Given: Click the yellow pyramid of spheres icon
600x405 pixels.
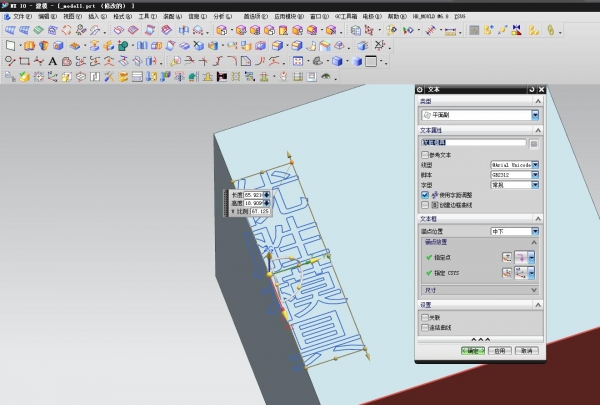Looking at the screenshot, I should [x=533, y=30].
